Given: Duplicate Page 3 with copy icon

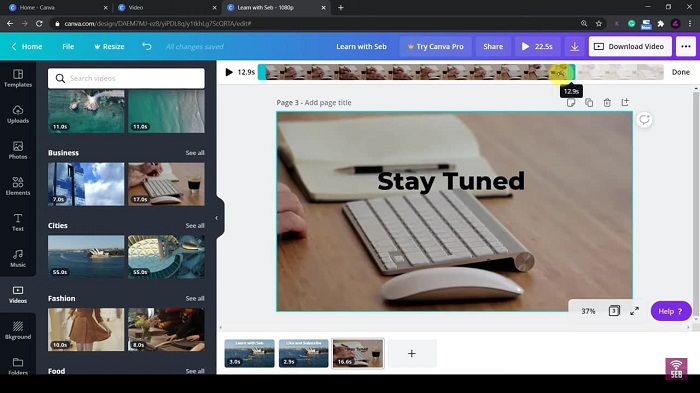Looking at the screenshot, I should tap(589, 103).
